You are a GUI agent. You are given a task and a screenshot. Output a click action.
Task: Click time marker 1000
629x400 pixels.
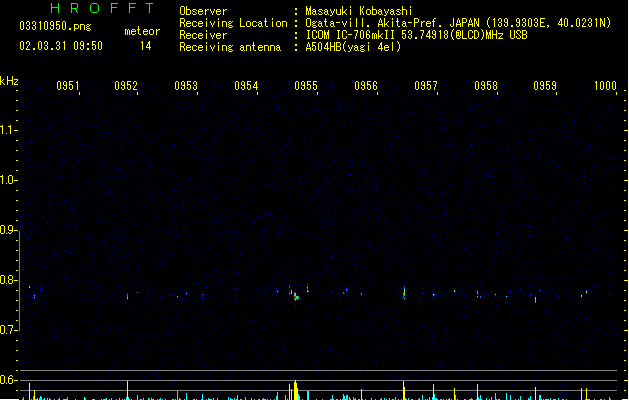[x=605, y=86]
